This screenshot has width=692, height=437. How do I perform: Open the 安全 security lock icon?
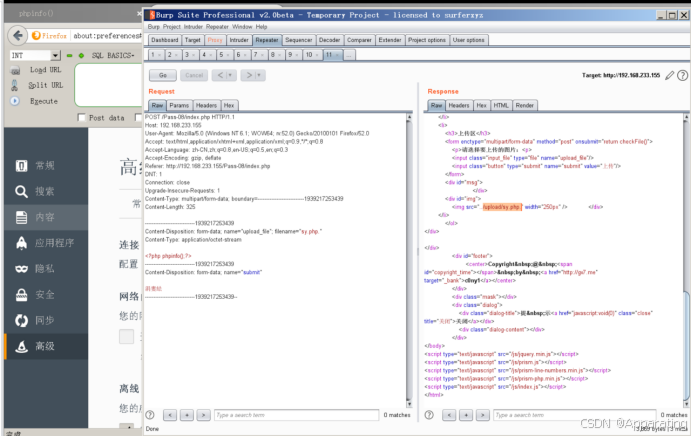[22, 294]
